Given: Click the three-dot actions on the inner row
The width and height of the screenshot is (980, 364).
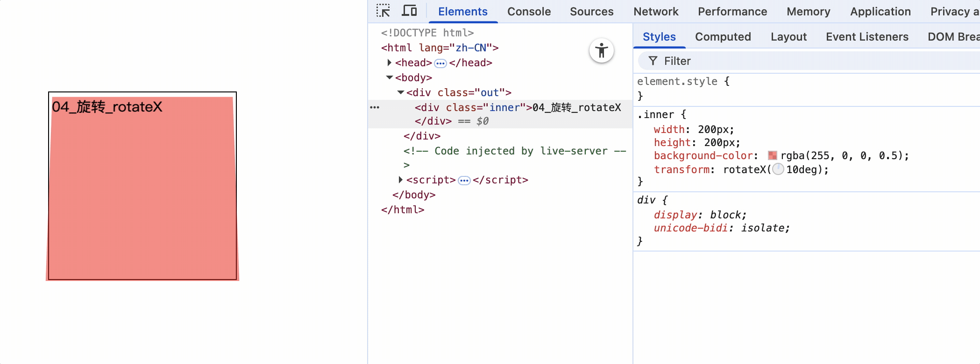Looking at the screenshot, I should pos(375,107).
